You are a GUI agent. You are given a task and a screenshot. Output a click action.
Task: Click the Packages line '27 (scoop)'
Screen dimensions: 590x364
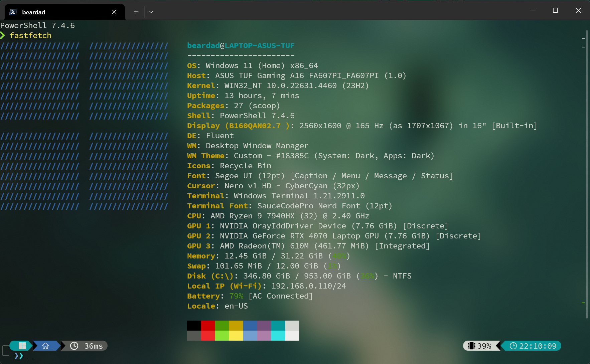(234, 106)
